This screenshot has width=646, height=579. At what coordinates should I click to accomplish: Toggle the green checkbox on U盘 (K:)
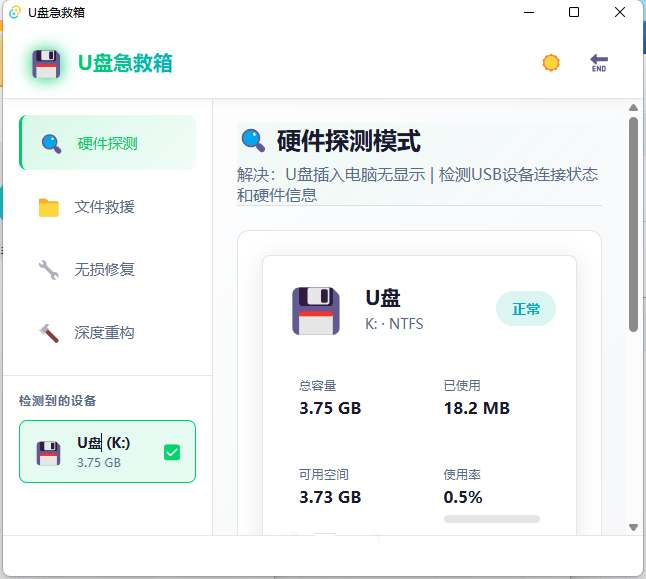(172, 452)
